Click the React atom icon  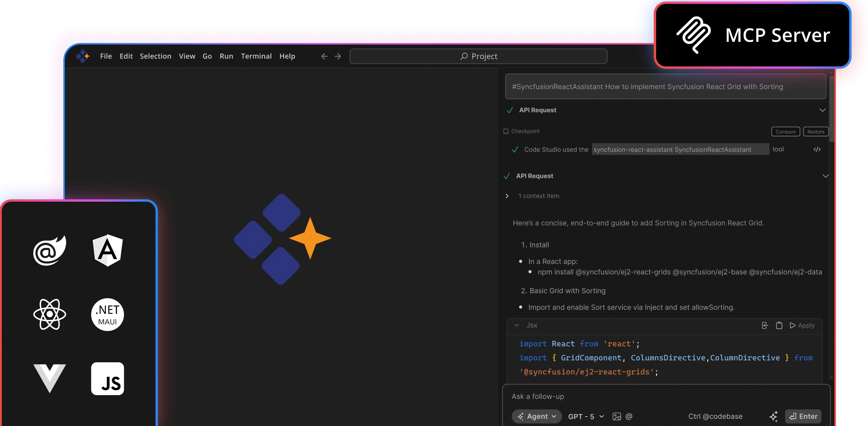point(50,314)
